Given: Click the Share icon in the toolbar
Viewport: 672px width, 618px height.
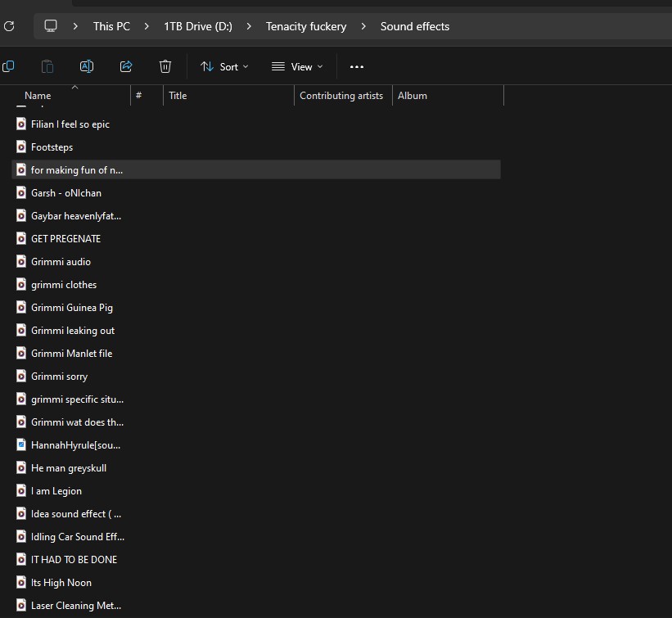Looking at the screenshot, I should 126,66.
